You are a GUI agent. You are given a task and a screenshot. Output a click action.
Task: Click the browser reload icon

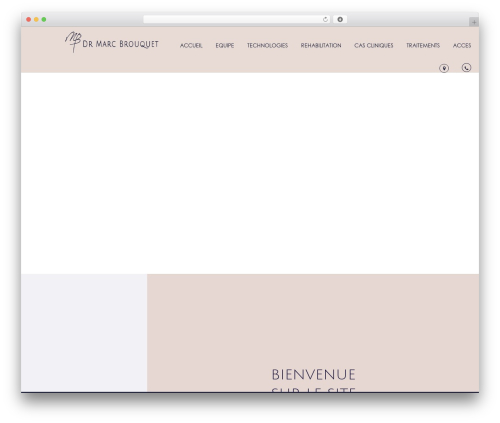tap(325, 20)
